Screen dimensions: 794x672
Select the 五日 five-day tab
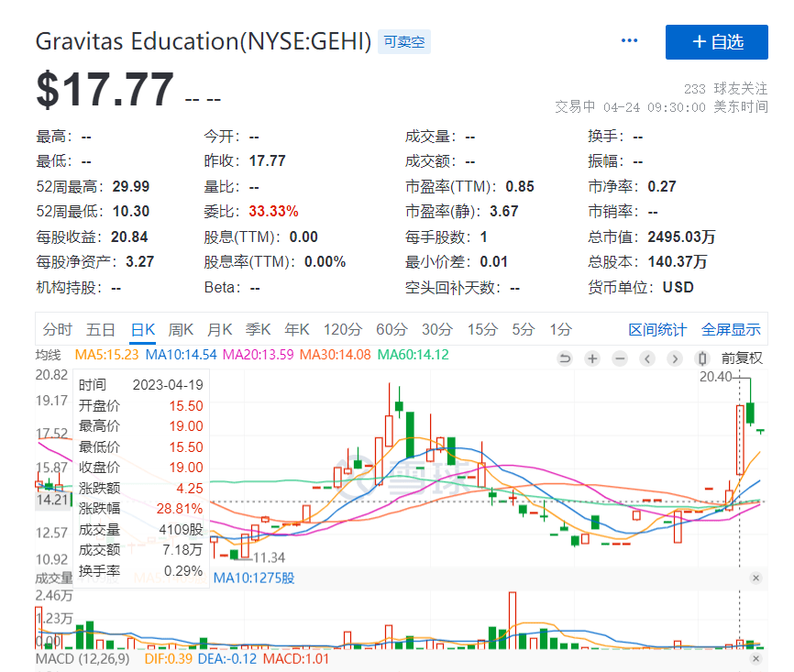[x=101, y=329]
